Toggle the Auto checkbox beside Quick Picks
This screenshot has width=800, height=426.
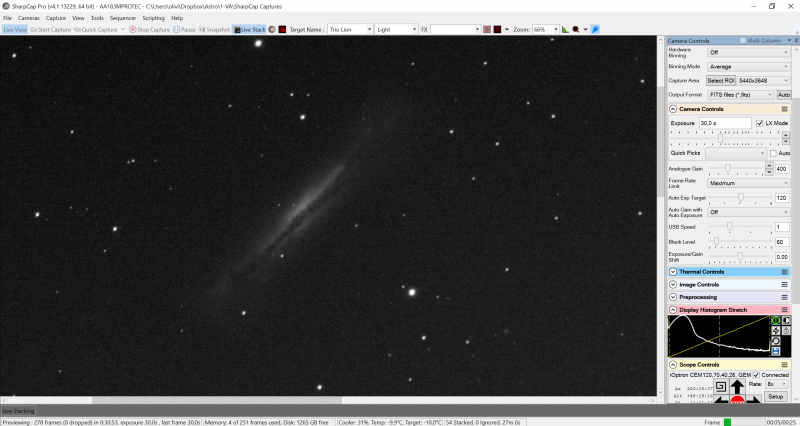[773, 153]
